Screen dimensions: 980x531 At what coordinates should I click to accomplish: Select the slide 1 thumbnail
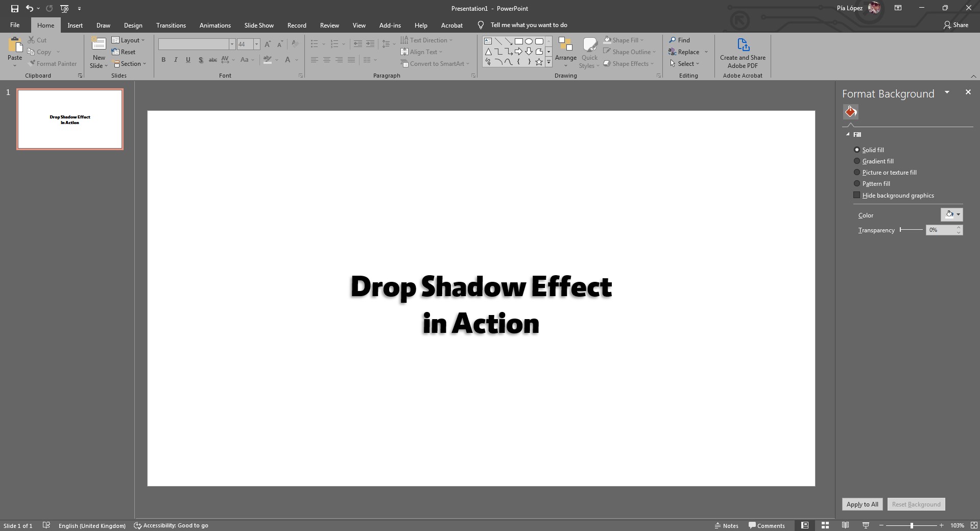tap(70, 119)
